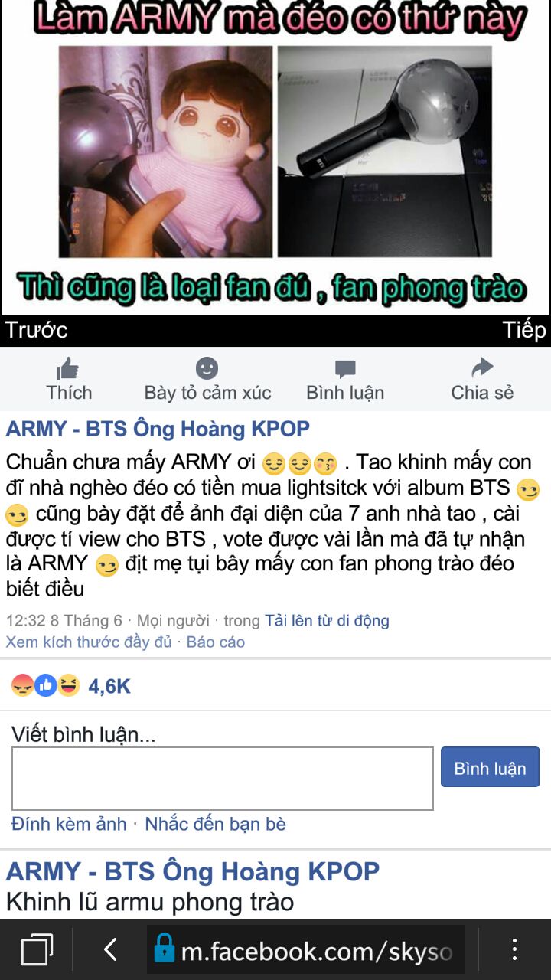551x980 pixels.
Task: Tap the Bình luận speech bubble icon
Action: (x=345, y=369)
